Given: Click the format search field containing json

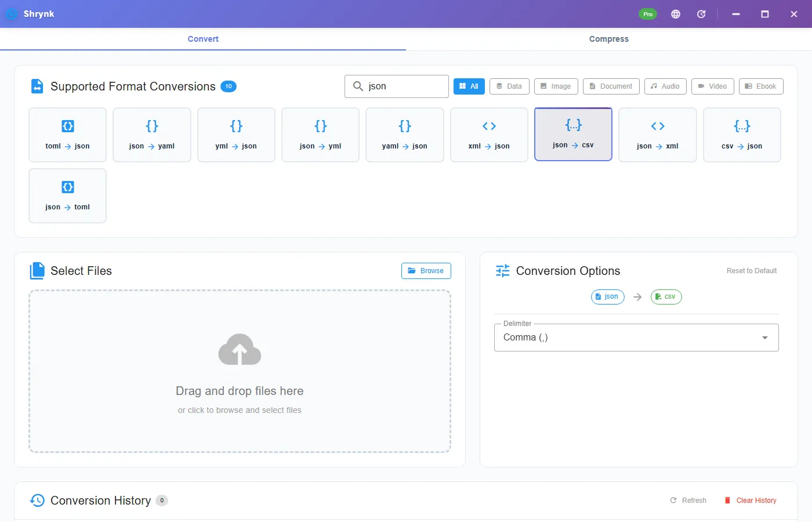Looking at the screenshot, I should point(397,86).
